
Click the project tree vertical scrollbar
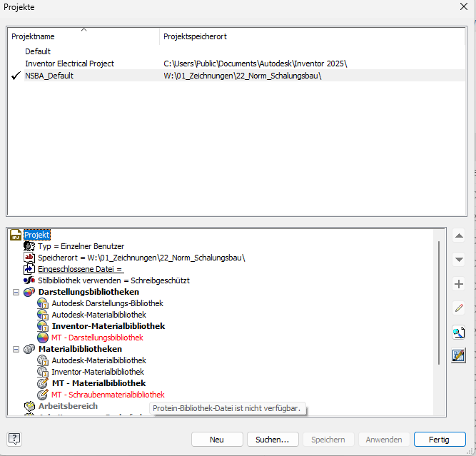[x=439, y=303]
